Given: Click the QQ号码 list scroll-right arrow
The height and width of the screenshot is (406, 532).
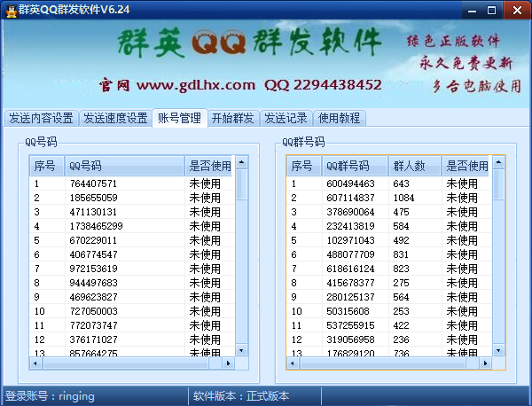Looking at the screenshot, I should pos(229,363).
